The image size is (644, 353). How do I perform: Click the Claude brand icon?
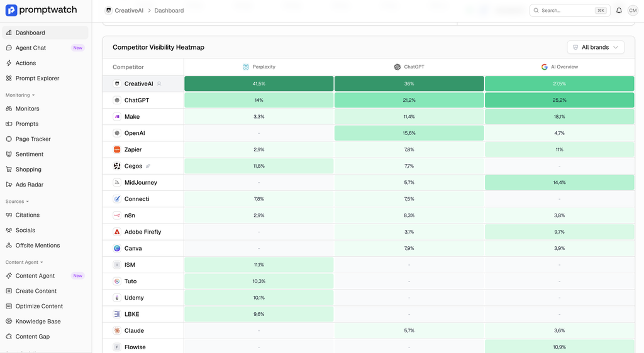[117, 330]
